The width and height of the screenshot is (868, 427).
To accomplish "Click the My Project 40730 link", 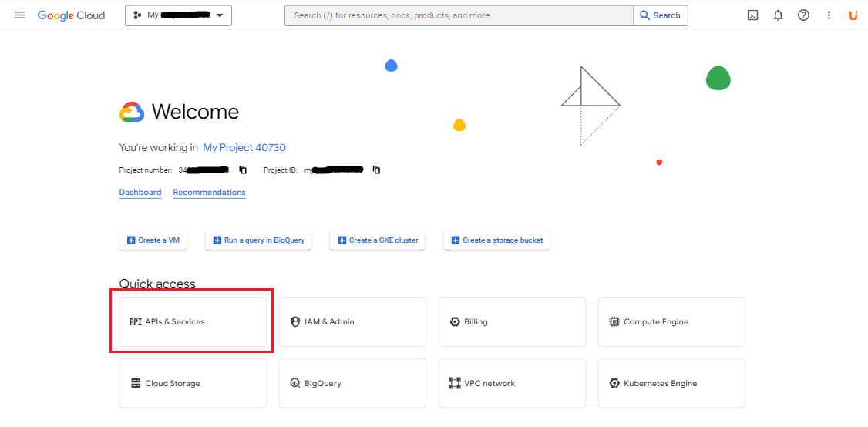I will (244, 147).
